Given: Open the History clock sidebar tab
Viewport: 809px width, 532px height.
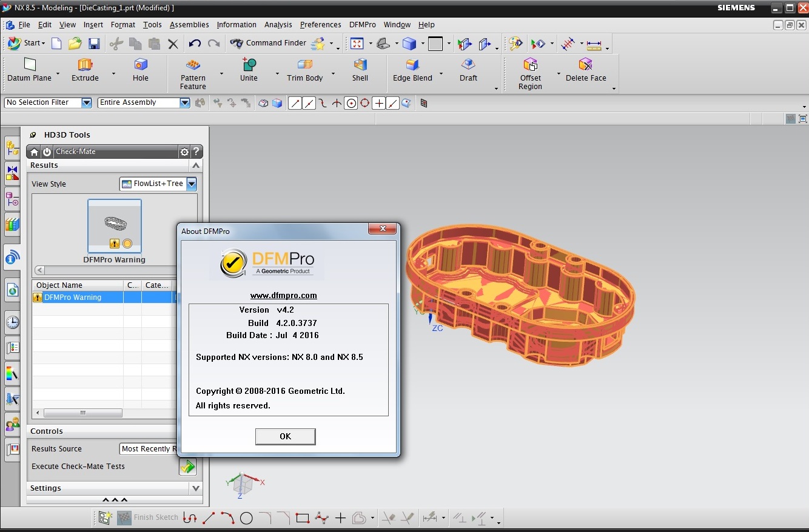Looking at the screenshot, I should point(12,322).
